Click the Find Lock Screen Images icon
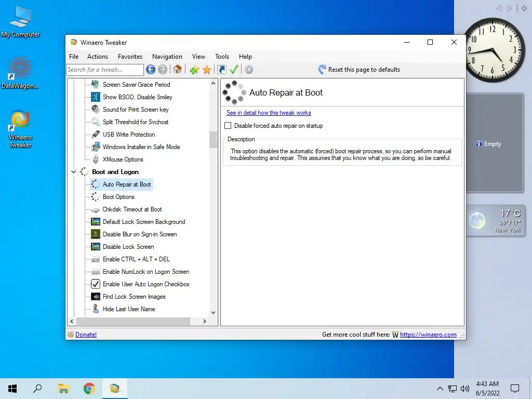The image size is (532, 399). click(96, 297)
